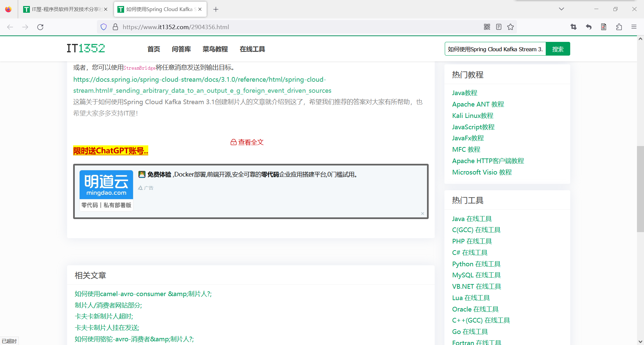The image size is (644, 345).
Task: Open Go 在线工具 link
Action: pyautogui.click(x=470, y=332)
